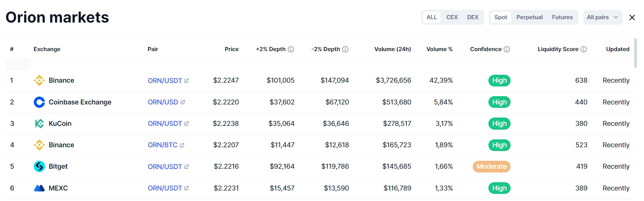This screenshot has height=201, width=644.
Task: Open Coinbase ORN/USD pair link
Action: click(x=163, y=102)
